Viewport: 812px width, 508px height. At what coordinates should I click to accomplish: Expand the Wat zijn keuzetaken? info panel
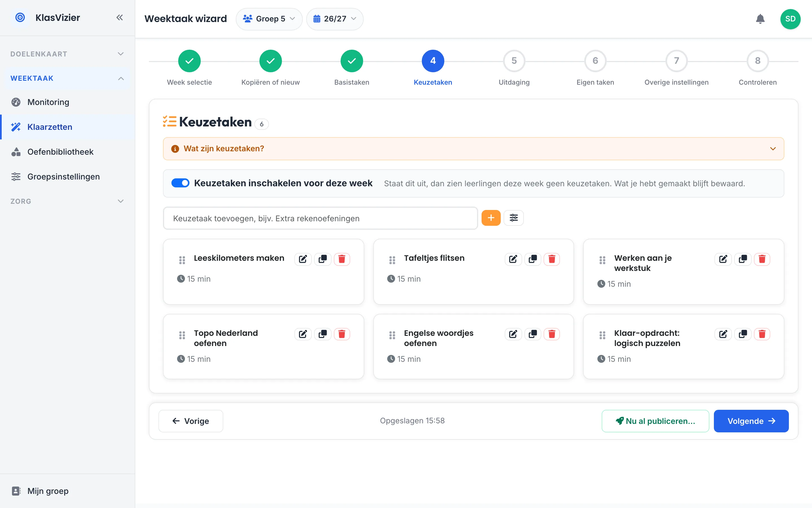pos(473,148)
